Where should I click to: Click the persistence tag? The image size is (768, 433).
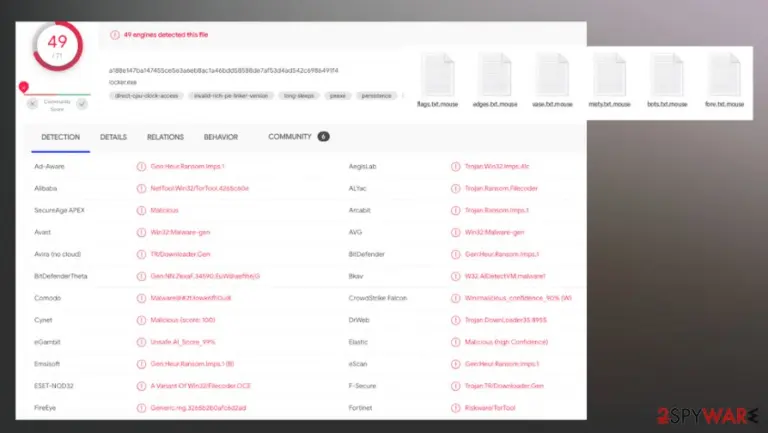pos(376,96)
